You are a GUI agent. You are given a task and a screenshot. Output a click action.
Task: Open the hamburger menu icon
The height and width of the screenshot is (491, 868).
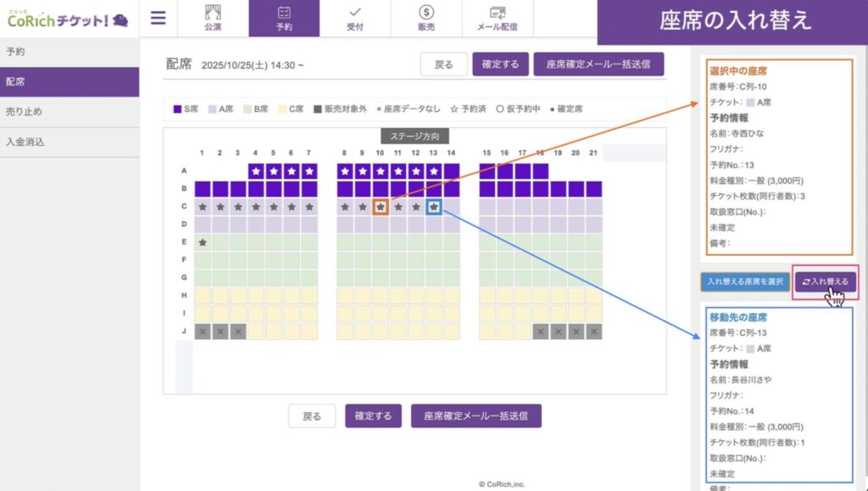pos(158,18)
